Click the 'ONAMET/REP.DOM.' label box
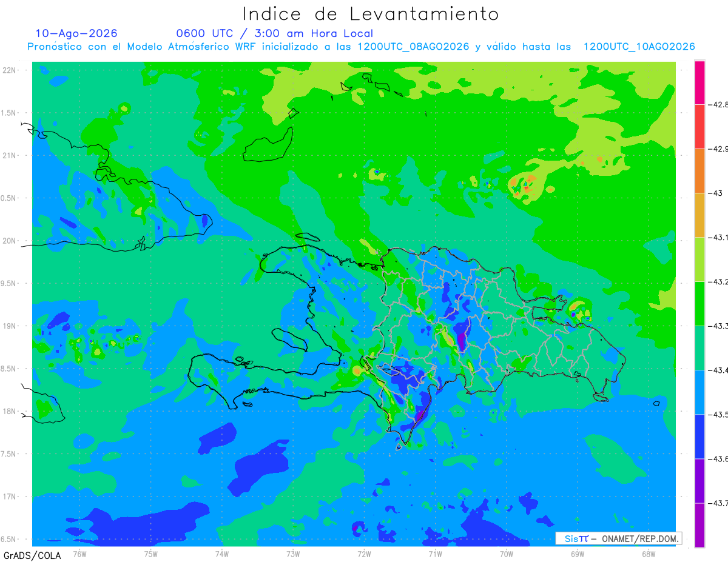 pyautogui.click(x=618, y=538)
